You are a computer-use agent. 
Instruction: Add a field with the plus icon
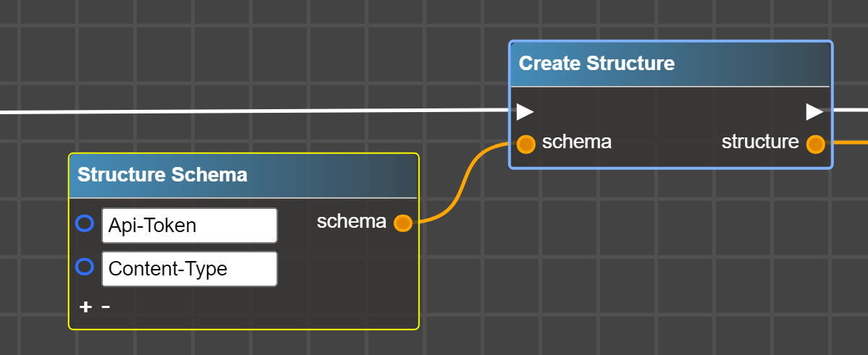[x=85, y=307]
